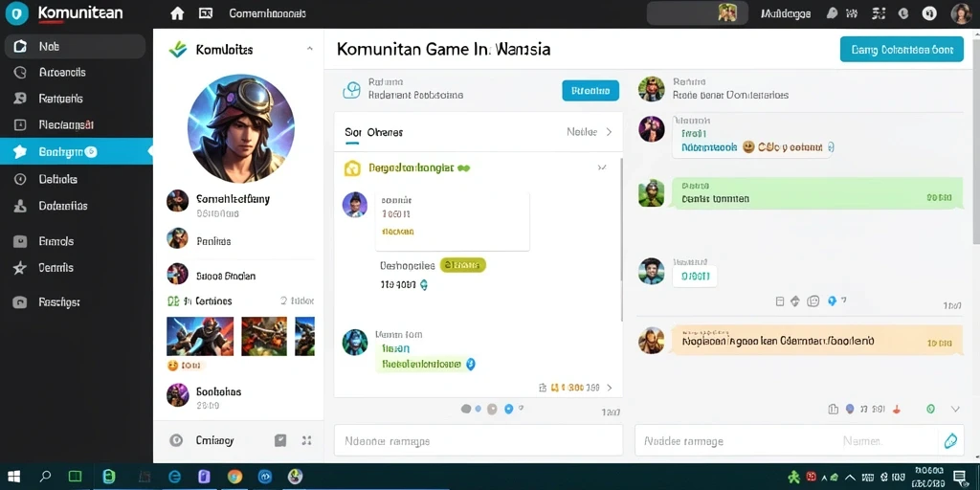Click the blue button beside Radiant post header
The height and width of the screenshot is (490, 980).
590,91
